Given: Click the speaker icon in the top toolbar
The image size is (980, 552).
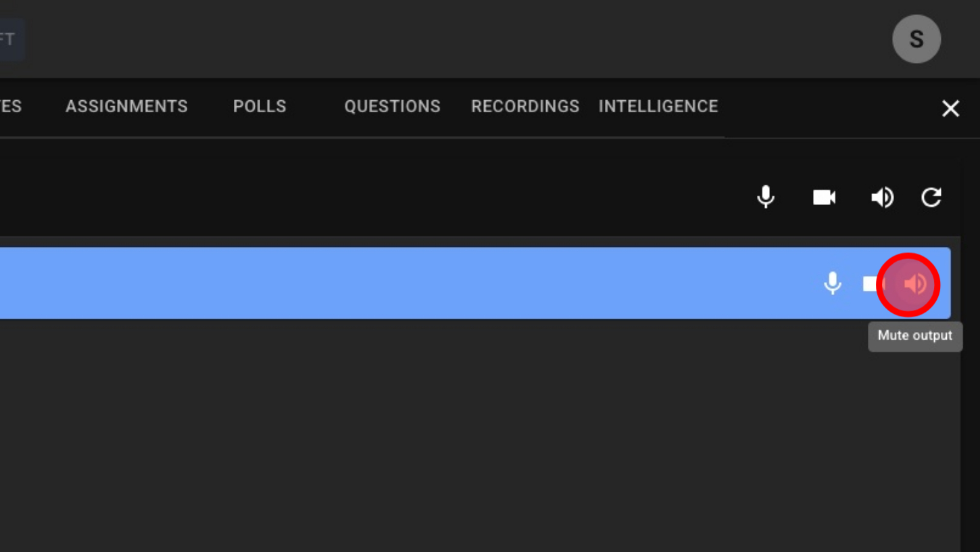Looking at the screenshot, I should point(882,197).
